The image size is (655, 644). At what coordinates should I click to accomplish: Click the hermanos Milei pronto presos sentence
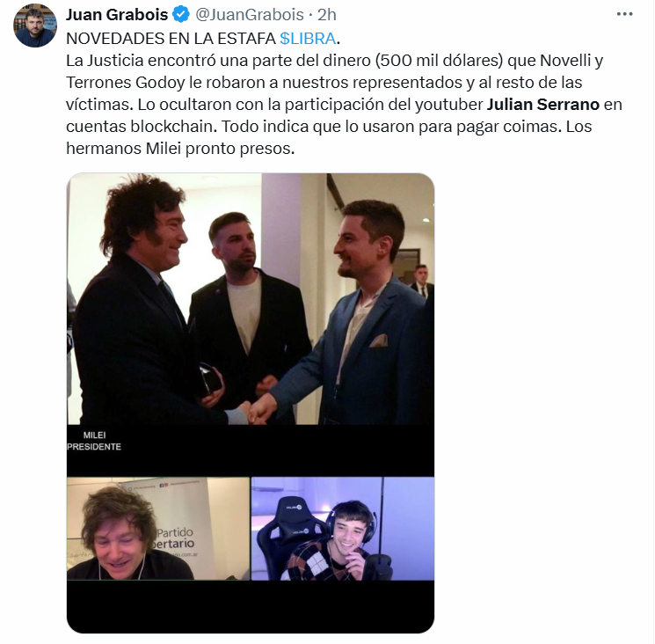(x=180, y=149)
